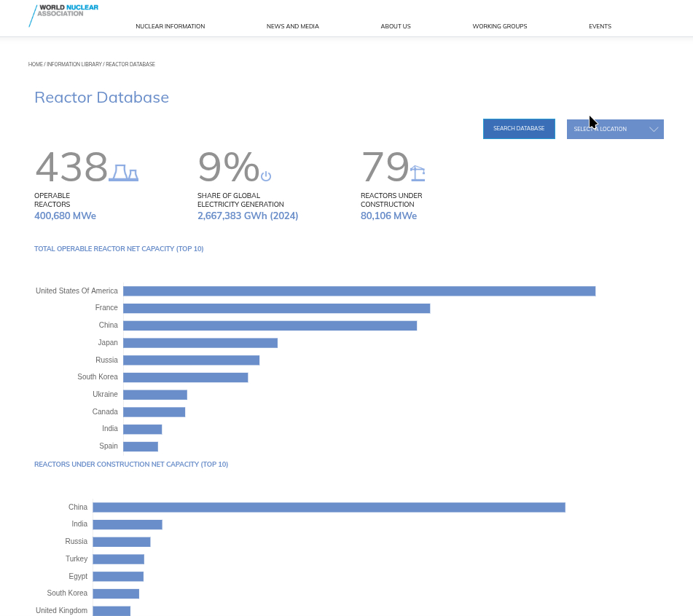Click the World Nuclear Association logo

pos(64,13)
